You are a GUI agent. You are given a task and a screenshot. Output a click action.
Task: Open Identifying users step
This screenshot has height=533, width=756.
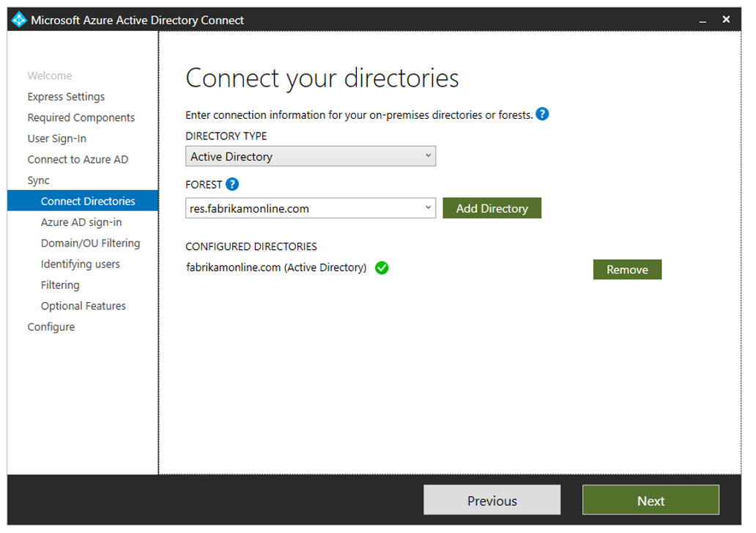[x=81, y=265]
